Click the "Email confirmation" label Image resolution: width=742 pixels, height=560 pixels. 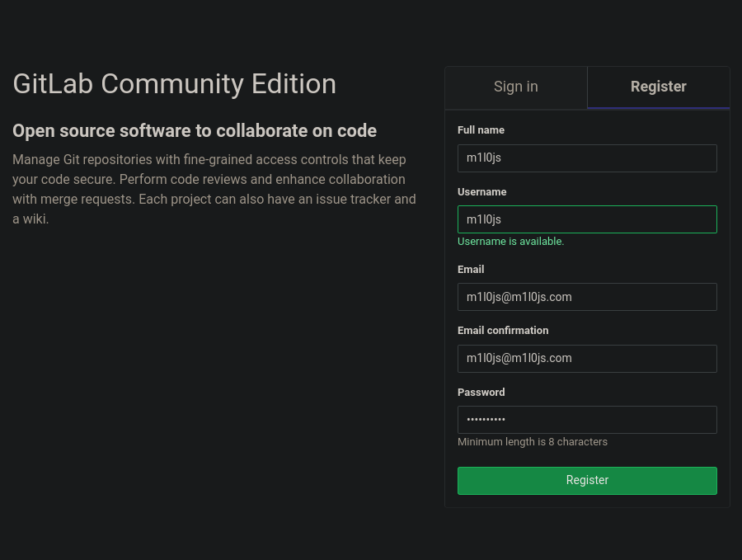pyautogui.click(x=503, y=331)
